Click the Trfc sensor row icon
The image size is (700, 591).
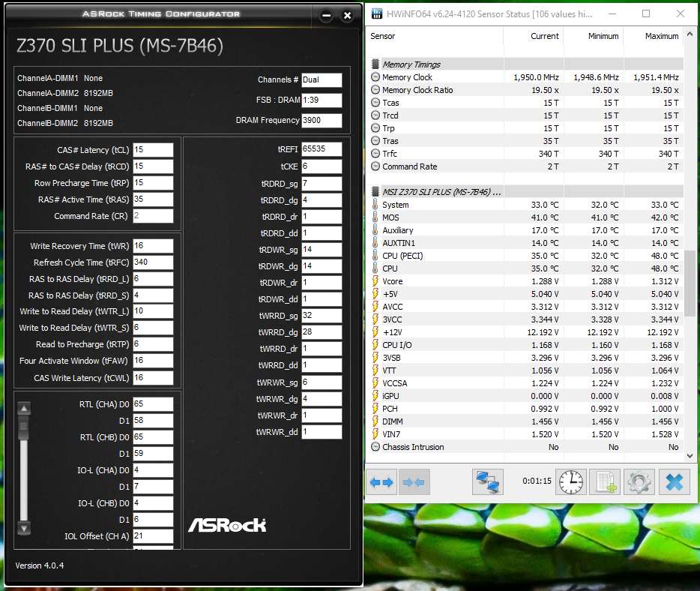(x=375, y=154)
